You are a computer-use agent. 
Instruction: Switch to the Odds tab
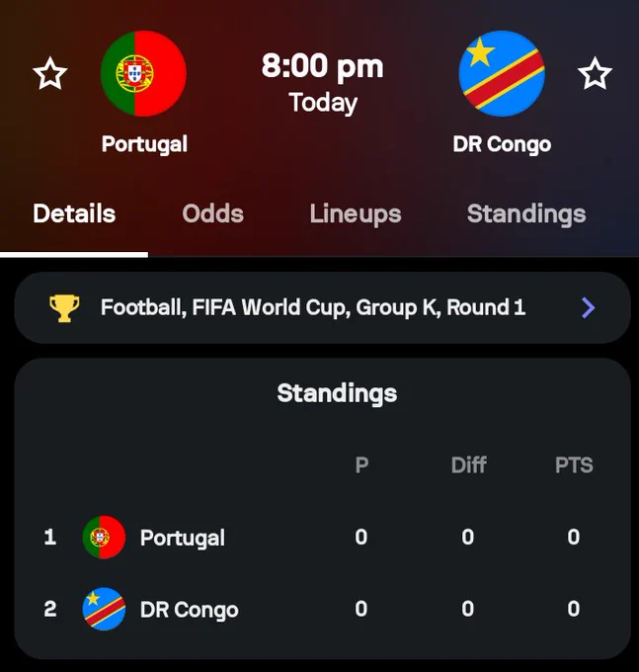click(213, 213)
